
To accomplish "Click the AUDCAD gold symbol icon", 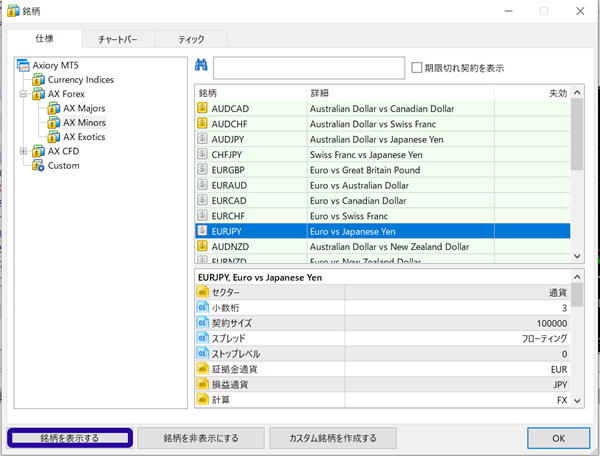I will [202, 108].
